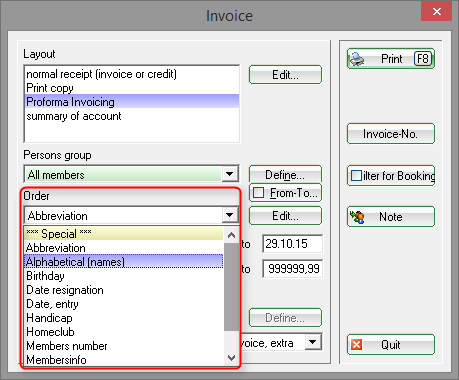Toggle the From-To checkbox
Viewport: 459px width, 380px height.
[259, 193]
